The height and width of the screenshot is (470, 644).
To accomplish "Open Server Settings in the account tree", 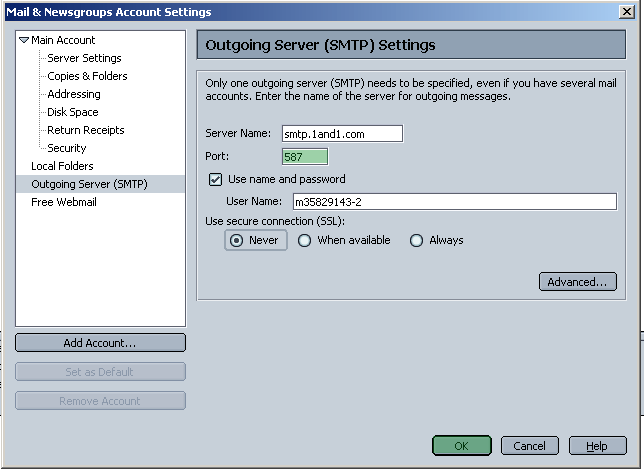I will click(84, 58).
